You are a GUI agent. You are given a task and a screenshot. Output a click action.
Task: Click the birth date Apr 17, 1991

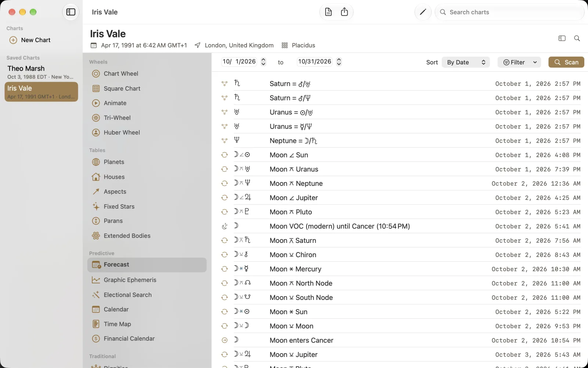point(144,45)
